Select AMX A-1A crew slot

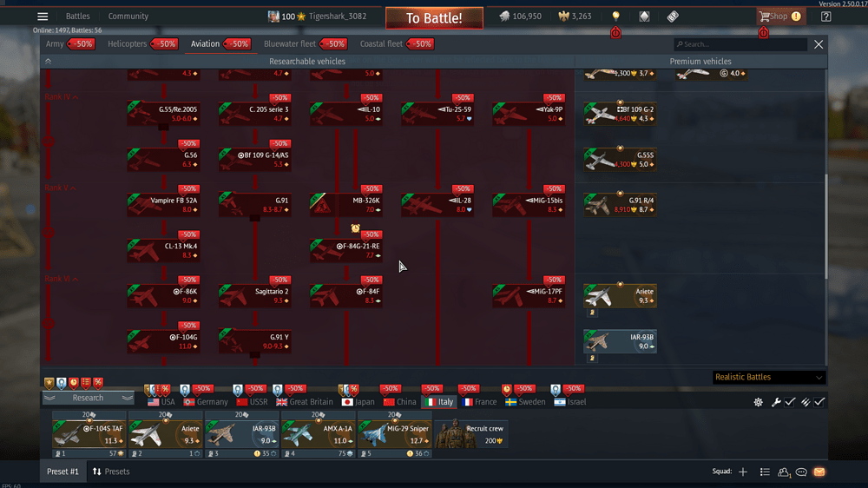319,434
